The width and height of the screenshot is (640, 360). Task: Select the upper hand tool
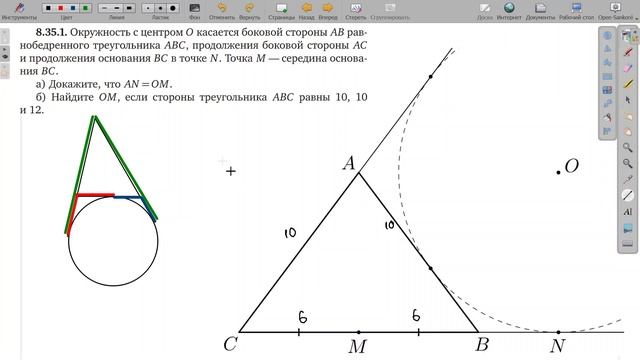pyautogui.click(x=628, y=116)
